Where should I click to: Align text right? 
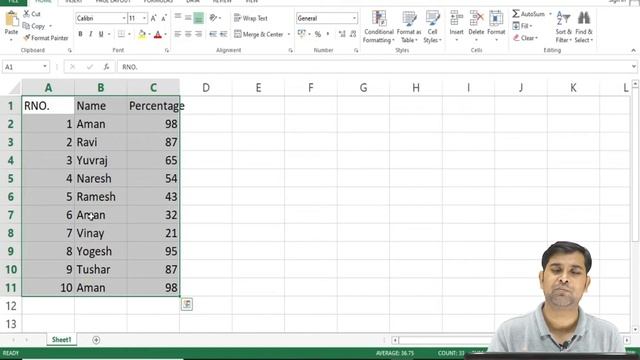click(x=198, y=34)
